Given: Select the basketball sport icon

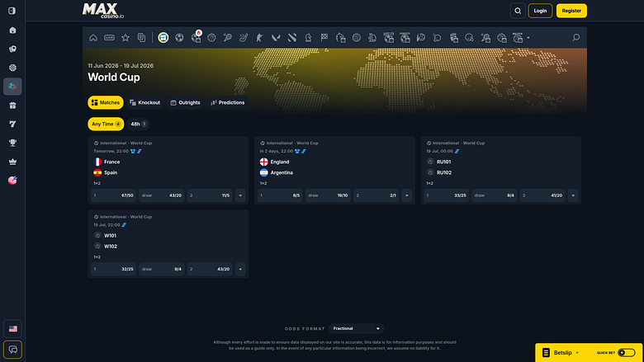Looking at the screenshot, I should (x=211, y=38).
